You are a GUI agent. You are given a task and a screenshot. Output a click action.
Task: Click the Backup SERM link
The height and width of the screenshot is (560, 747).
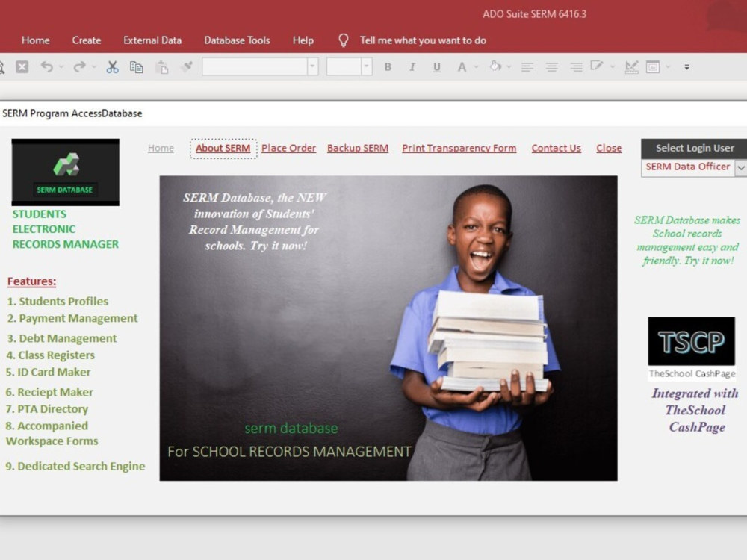point(358,148)
